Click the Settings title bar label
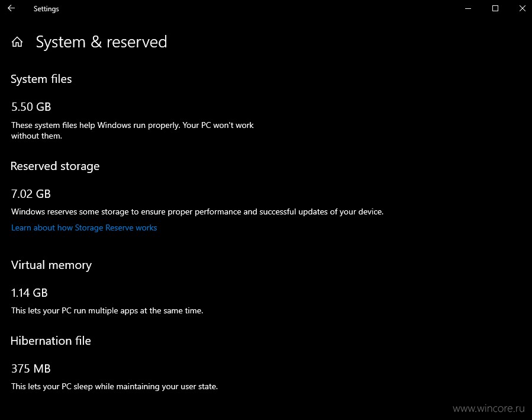 coord(46,9)
